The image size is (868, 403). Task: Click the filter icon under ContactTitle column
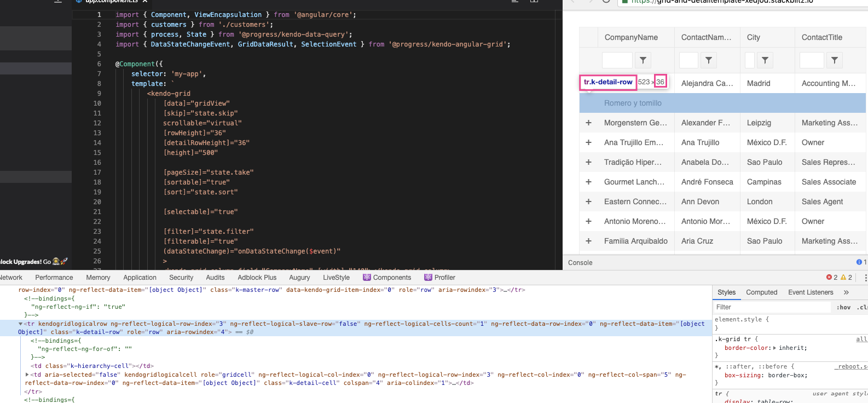tap(835, 60)
